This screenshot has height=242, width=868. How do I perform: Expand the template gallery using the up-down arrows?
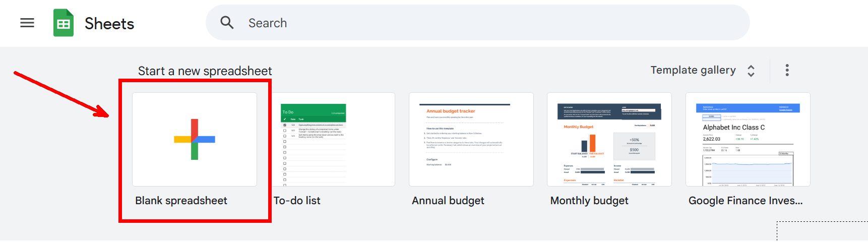(x=751, y=71)
